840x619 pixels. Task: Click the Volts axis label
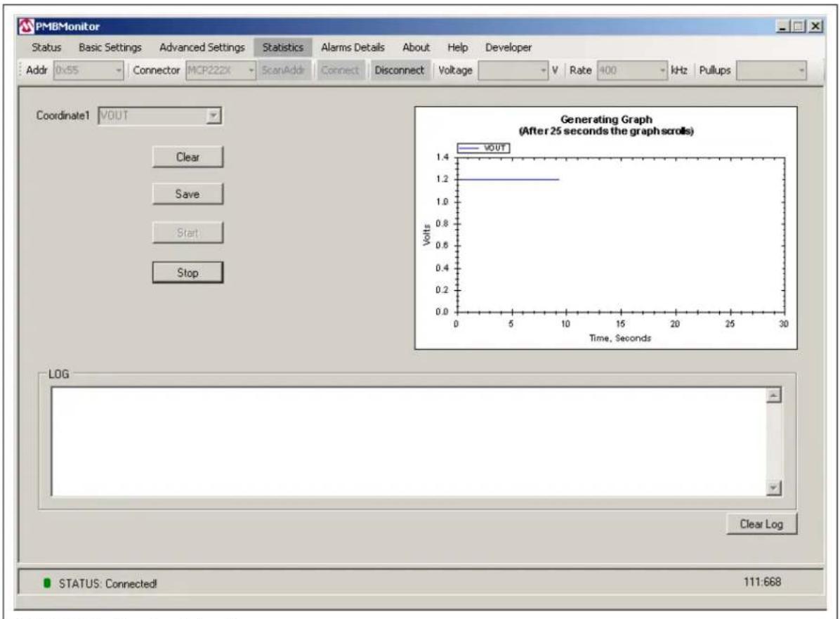click(x=426, y=235)
